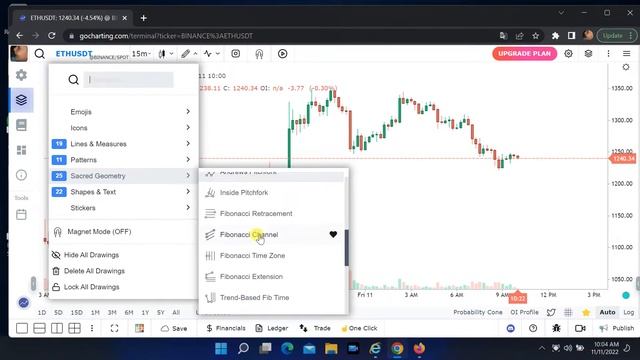Viewport: 640px width, 360px height.
Task: Open the hamburger menu at top right
Action: pos(627,53)
